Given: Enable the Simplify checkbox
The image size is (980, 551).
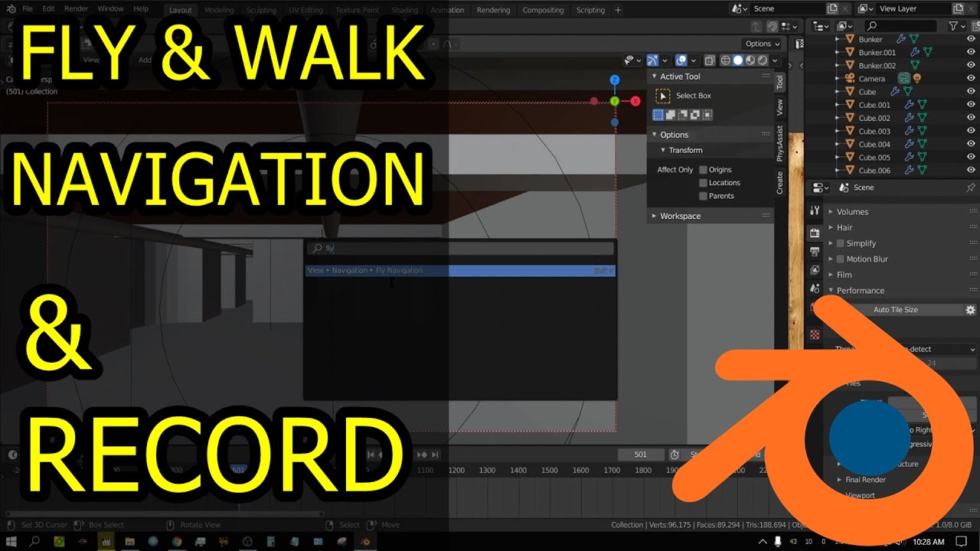Looking at the screenshot, I should tap(840, 243).
